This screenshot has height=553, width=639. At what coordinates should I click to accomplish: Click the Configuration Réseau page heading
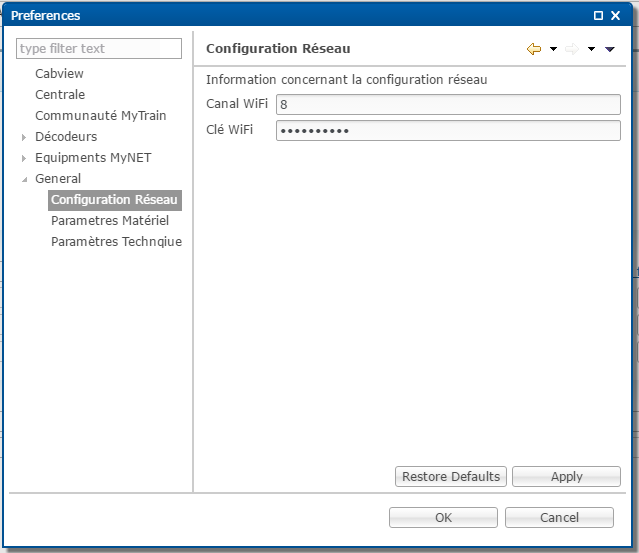278,48
